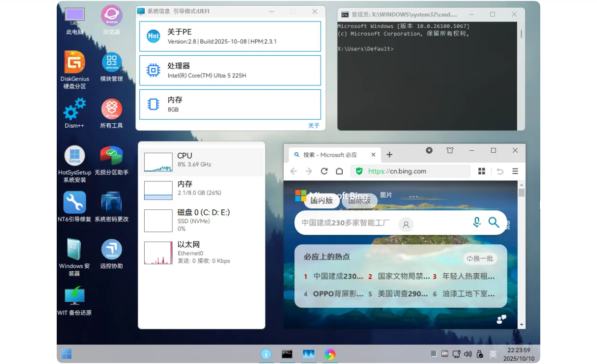Click the browser skin shirt icon
The height and width of the screenshot is (364, 597).
point(450,150)
